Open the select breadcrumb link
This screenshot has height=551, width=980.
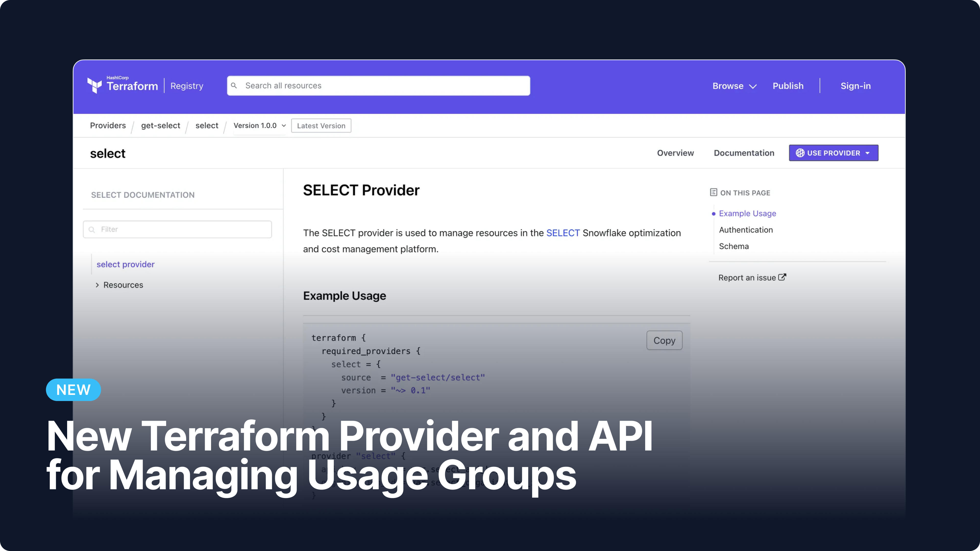(206, 126)
